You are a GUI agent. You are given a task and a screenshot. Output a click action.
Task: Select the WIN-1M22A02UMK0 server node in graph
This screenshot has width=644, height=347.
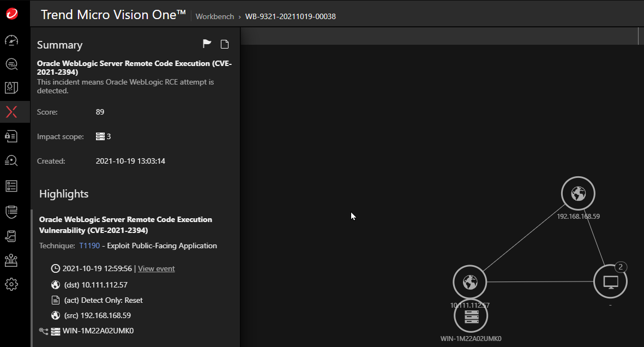point(471,316)
